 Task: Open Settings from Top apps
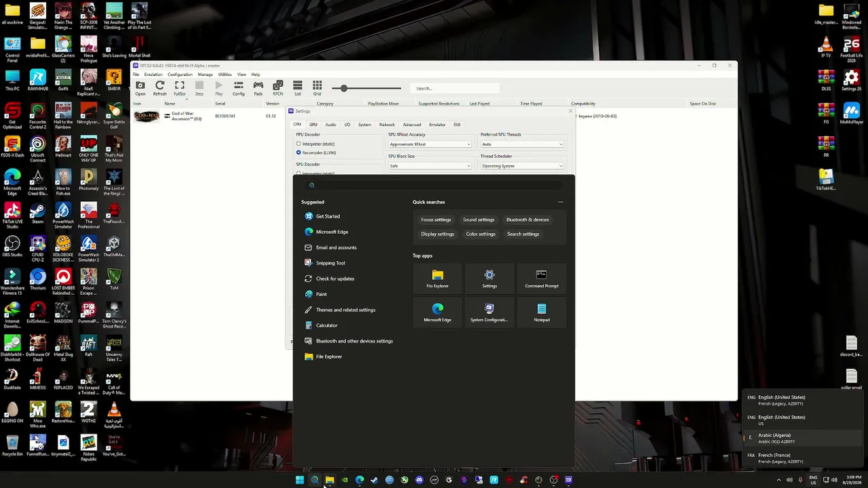pos(490,278)
